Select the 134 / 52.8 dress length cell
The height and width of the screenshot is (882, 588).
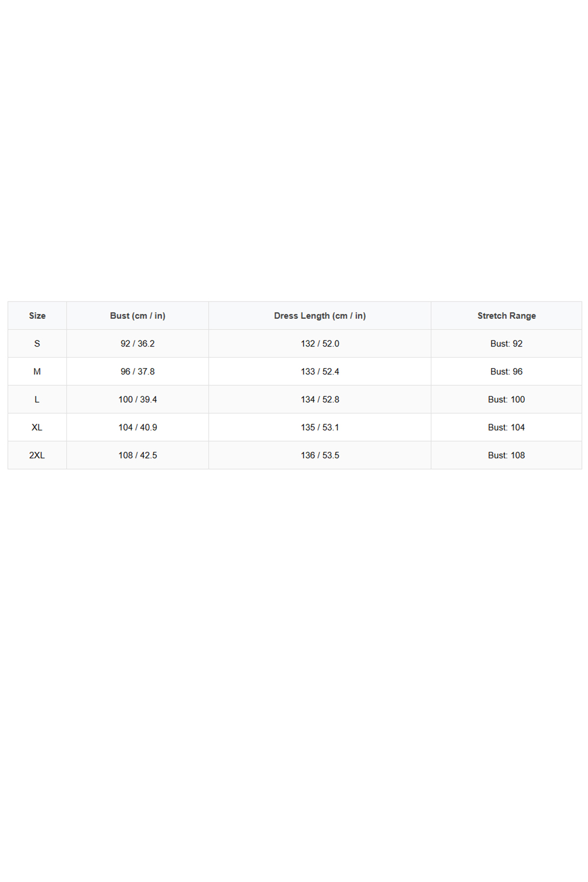[x=319, y=399]
